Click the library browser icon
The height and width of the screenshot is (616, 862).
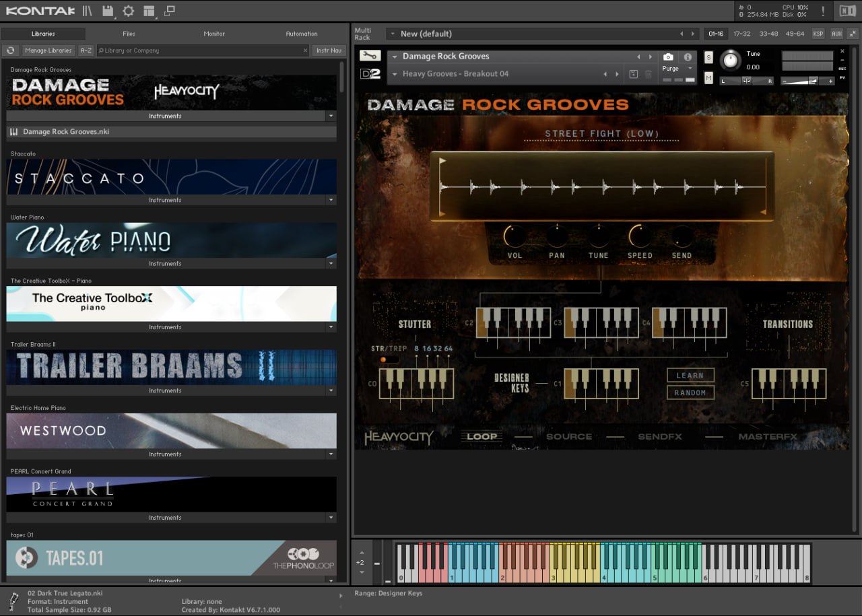click(x=88, y=11)
